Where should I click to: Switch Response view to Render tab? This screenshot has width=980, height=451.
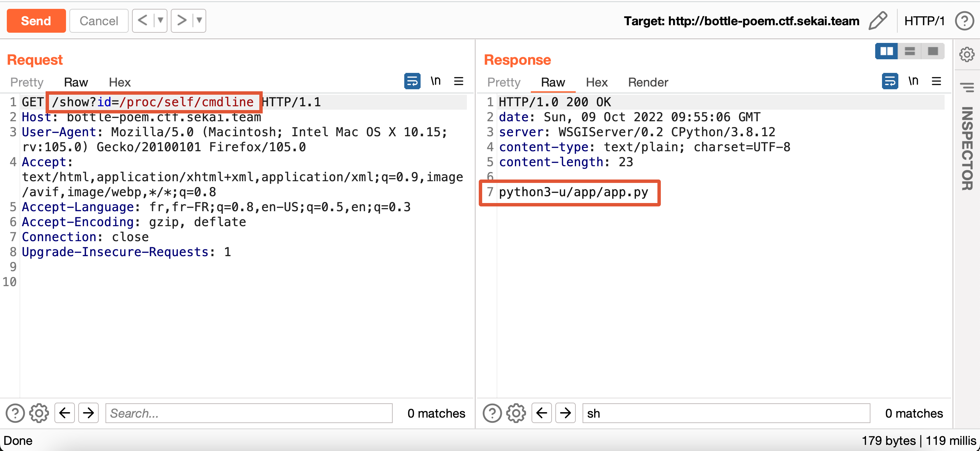coord(648,82)
